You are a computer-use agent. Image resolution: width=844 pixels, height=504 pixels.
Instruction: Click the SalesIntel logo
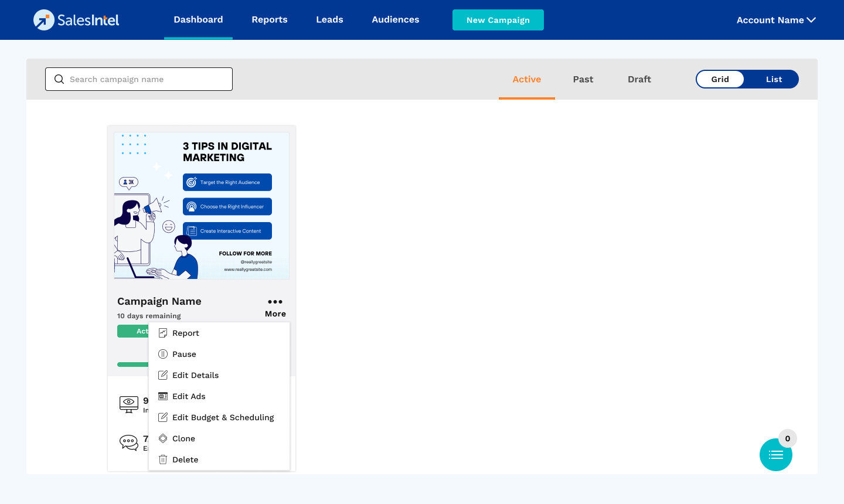point(76,20)
